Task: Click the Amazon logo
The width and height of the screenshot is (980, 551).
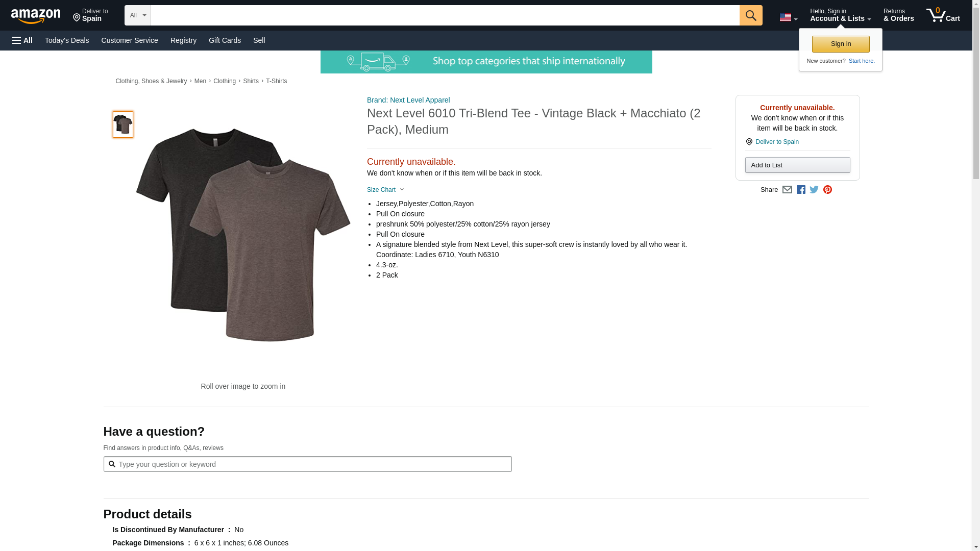Action: [36, 16]
